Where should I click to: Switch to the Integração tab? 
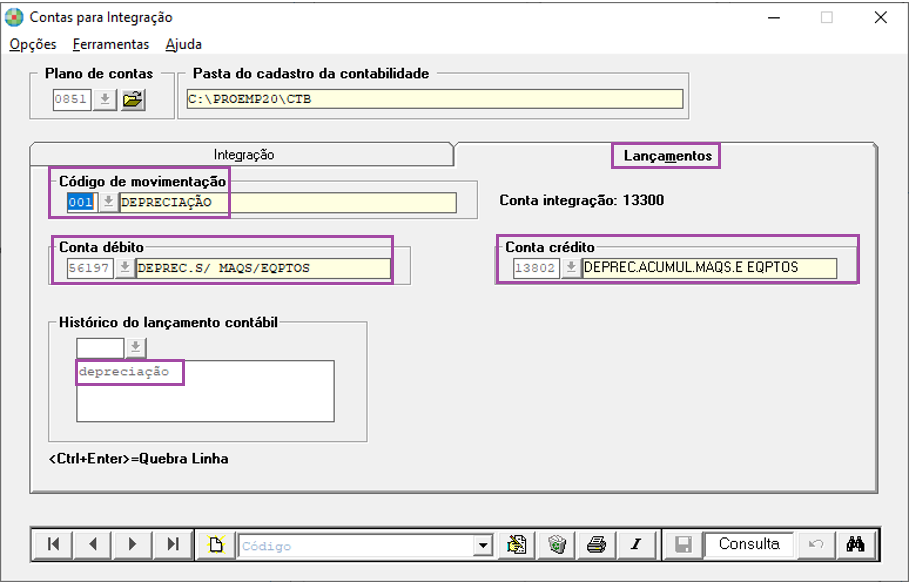[x=243, y=155]
